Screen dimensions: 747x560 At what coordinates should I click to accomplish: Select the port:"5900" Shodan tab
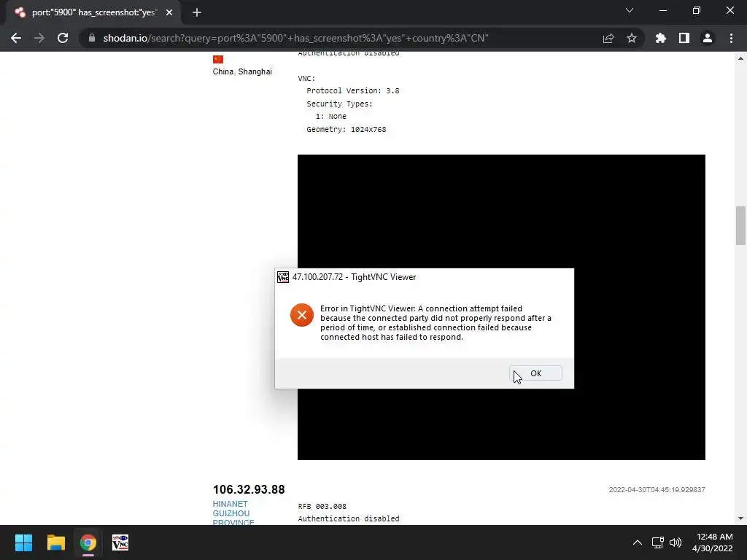[x=93, y=12]
